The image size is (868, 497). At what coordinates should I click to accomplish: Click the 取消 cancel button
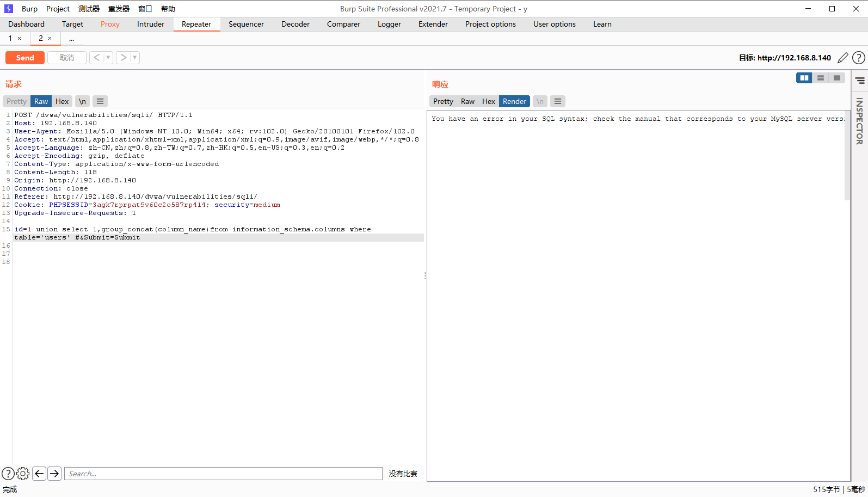pos(67,58)
